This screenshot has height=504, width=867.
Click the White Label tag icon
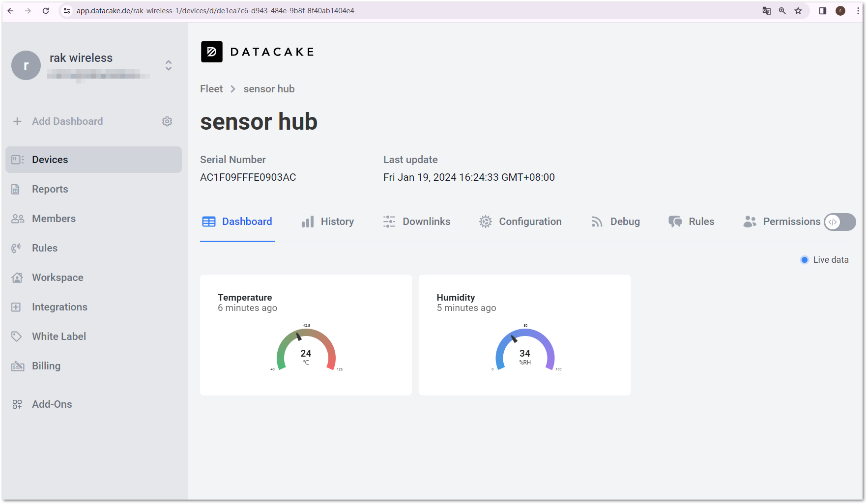[17, 336]
